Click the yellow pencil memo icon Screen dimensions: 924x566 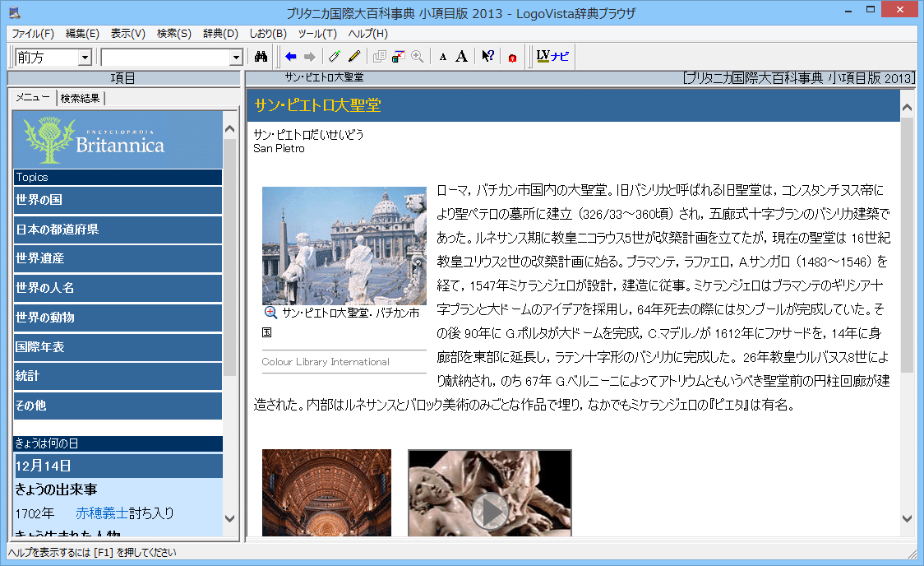tap(354, 57)
